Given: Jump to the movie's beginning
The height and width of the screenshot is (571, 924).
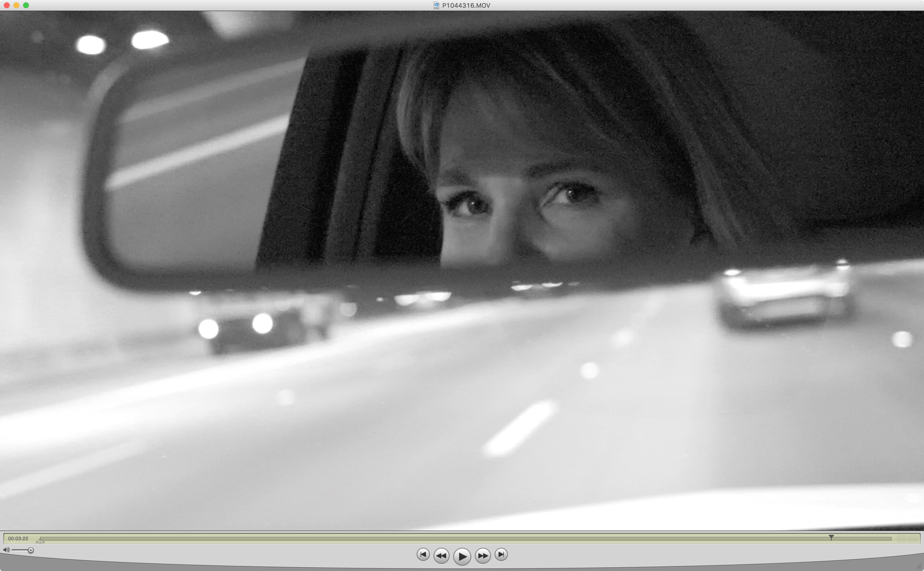Looking at the screenshot, I should (x=423, y=554).
